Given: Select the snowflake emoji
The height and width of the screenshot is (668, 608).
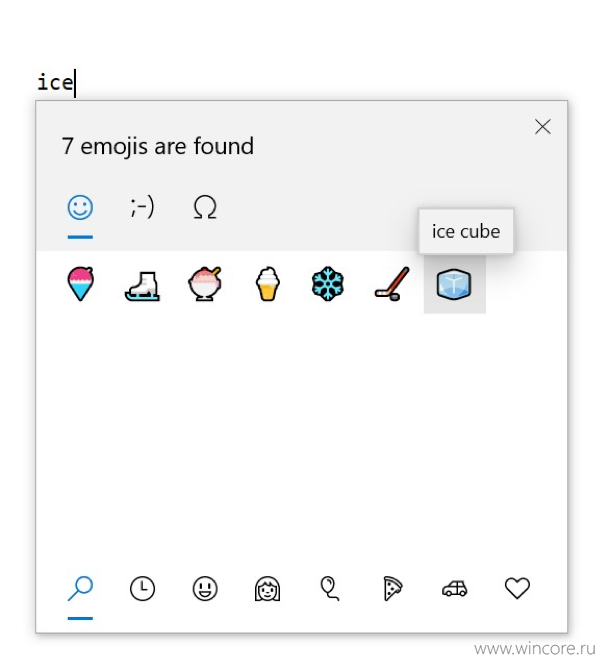Looking at the screenshot, I should (328, 284).
